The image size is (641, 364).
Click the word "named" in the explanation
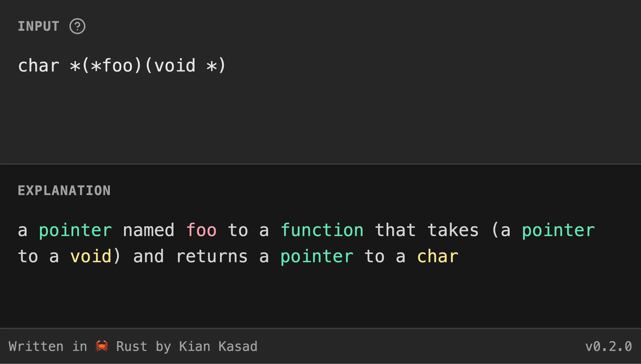(148, 230)
